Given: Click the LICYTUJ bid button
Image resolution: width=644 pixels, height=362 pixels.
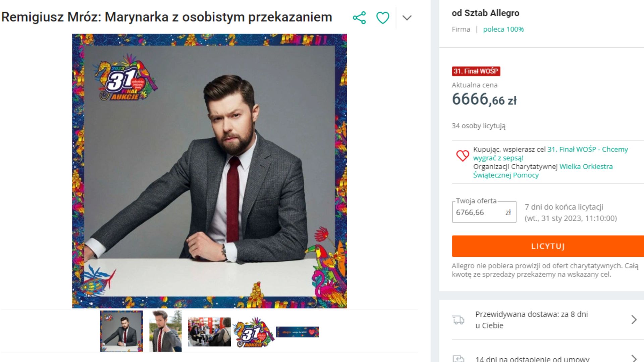Looking at the screenshot, I should [547, 246].
